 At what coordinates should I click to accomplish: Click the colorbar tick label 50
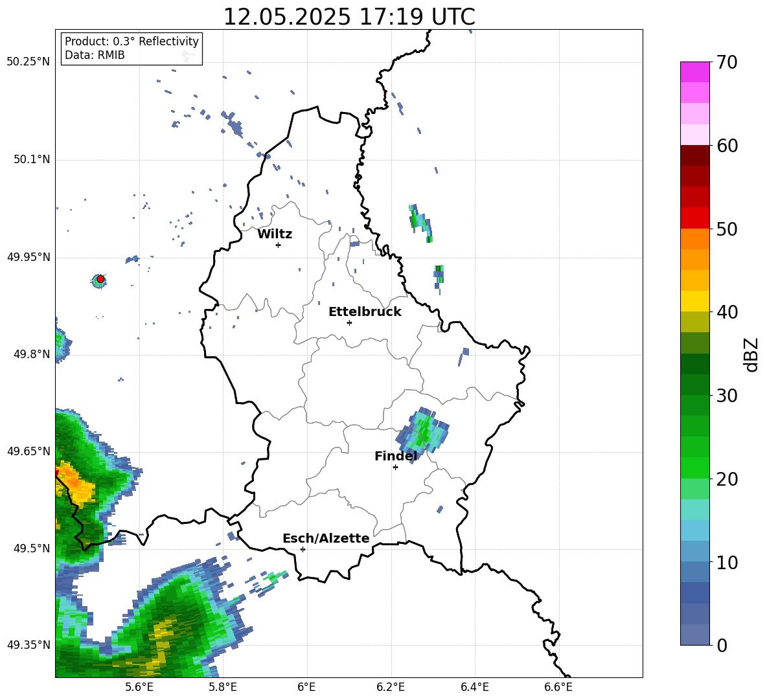click(x=726, y=229)
